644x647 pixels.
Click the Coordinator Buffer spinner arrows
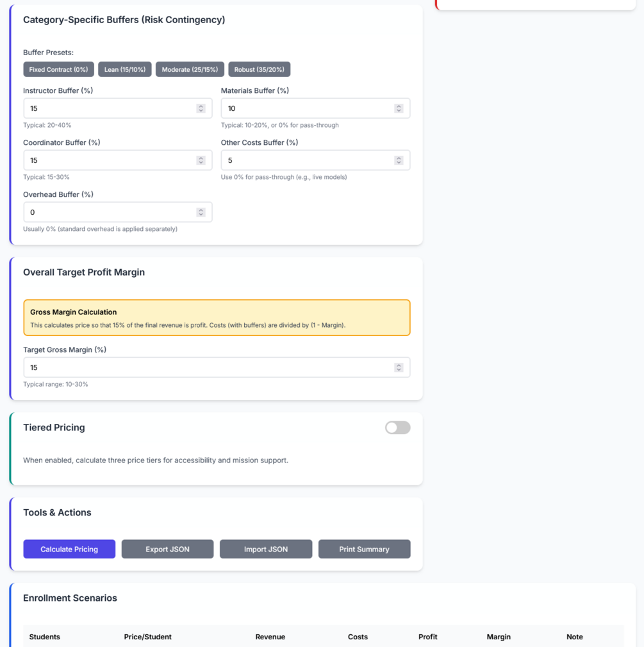click(x=201, y=160)
